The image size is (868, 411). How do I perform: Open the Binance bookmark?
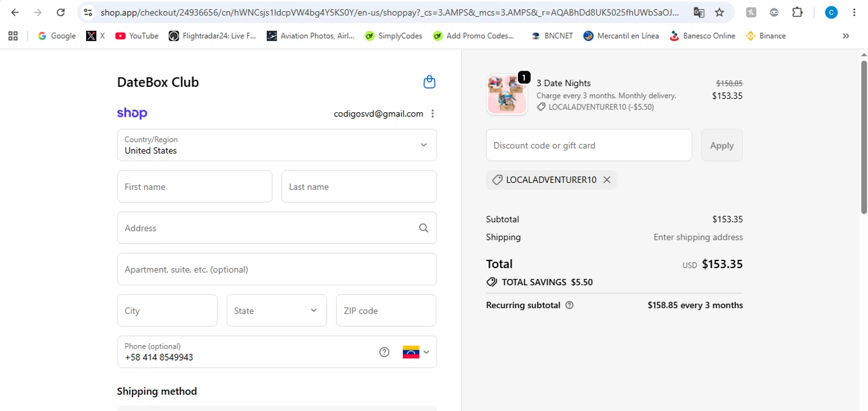point(766,36)
